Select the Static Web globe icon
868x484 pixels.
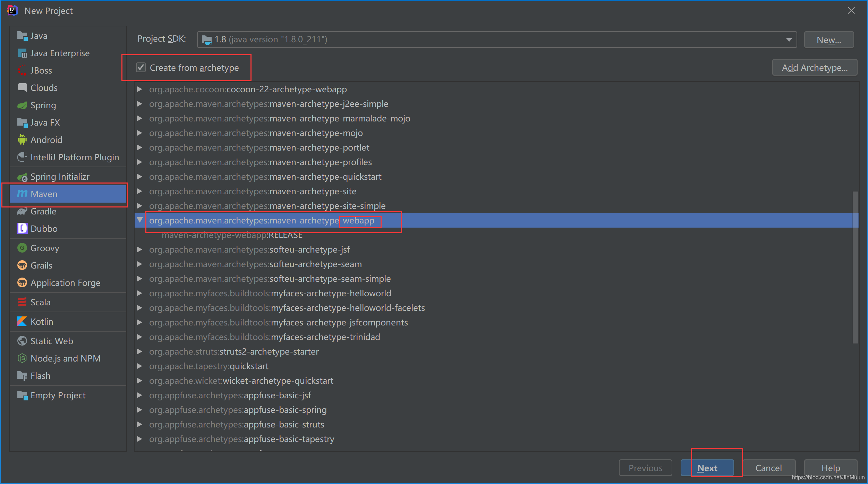(22, 341)
